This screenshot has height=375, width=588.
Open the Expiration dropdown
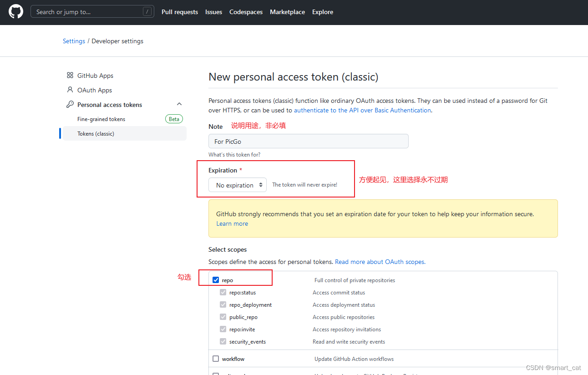click(x=238, y=185)
